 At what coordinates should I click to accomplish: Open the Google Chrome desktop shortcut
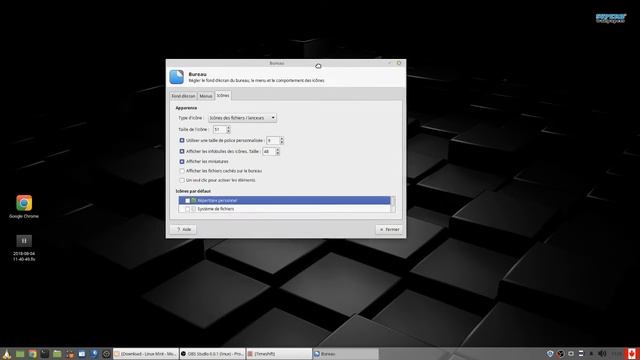pos(24,203)
